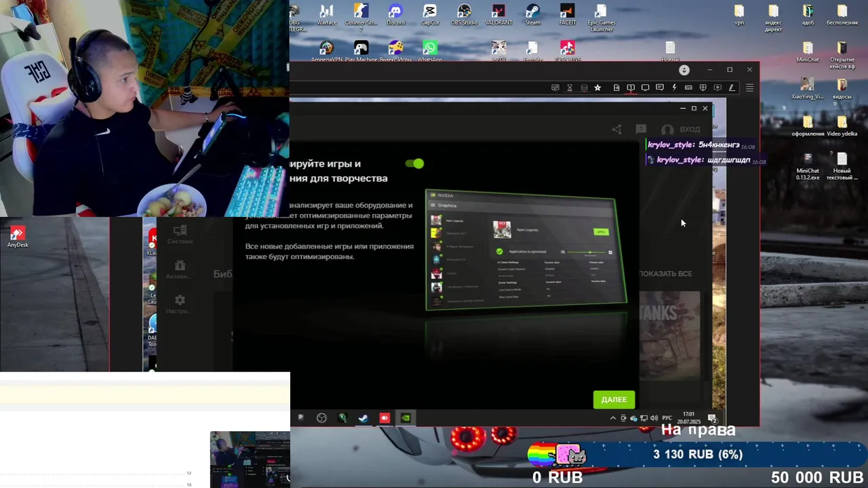
Task: Open the AmneziaVPN desktop icon
Action: [327, 52]
